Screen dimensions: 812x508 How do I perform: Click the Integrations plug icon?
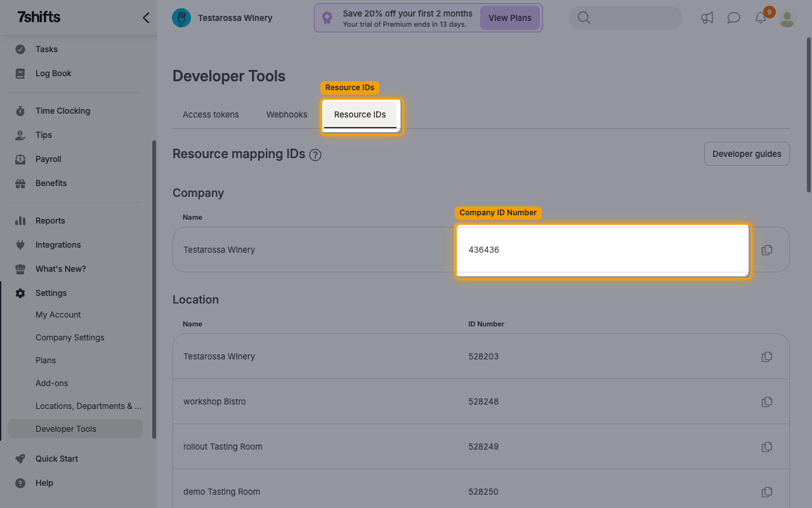(x=20, y=244)
